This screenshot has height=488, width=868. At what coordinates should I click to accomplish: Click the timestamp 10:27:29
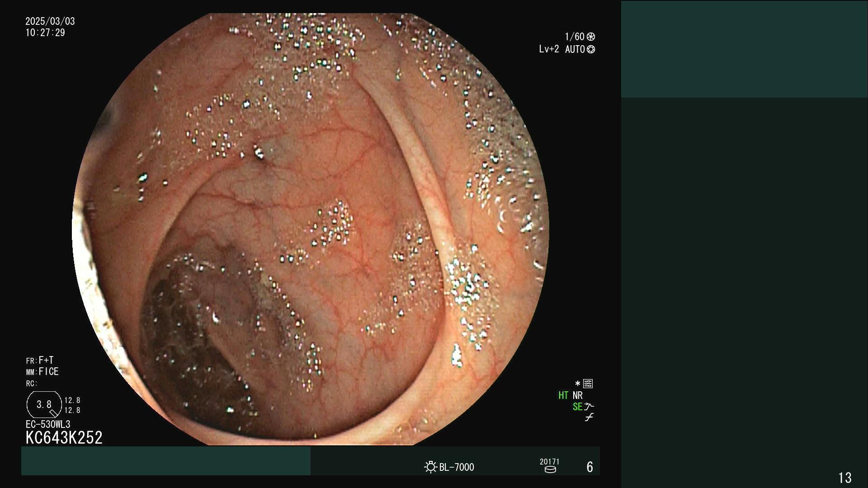pos(45,33)
